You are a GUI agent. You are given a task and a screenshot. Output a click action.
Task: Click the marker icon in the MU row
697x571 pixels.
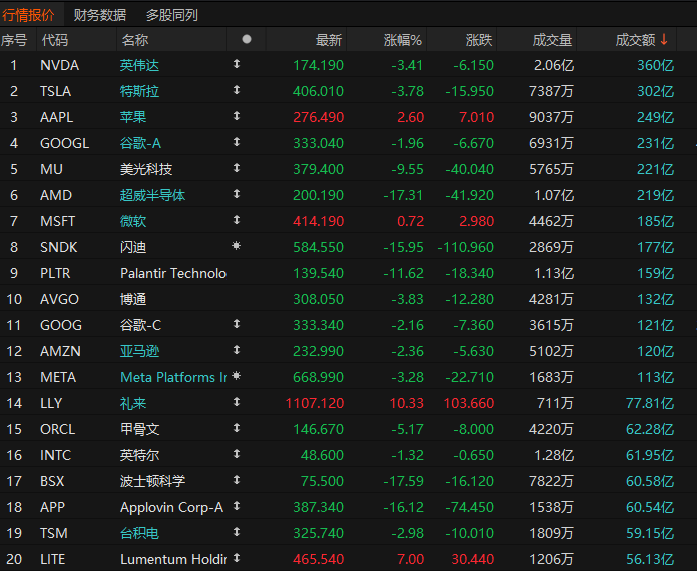coord(237,168)
